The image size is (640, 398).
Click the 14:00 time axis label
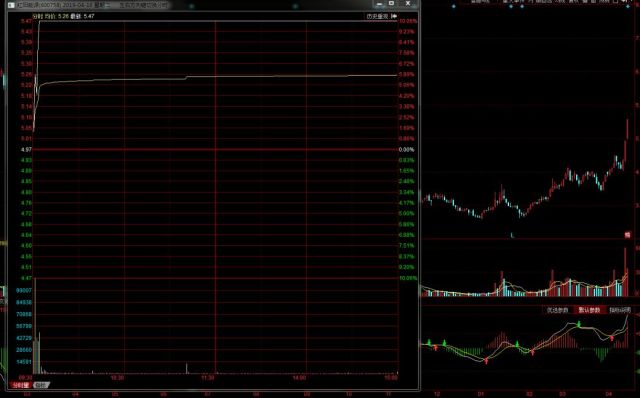point(299,378)
